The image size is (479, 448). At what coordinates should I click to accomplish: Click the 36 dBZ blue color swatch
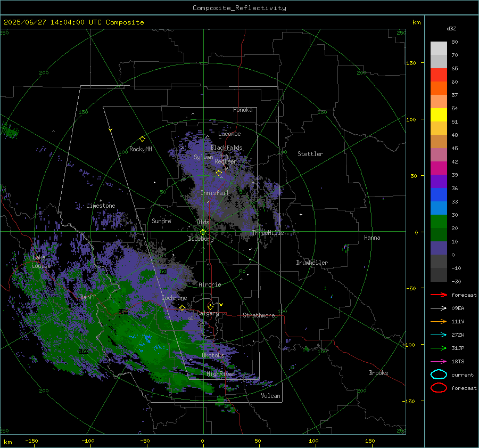439,195
